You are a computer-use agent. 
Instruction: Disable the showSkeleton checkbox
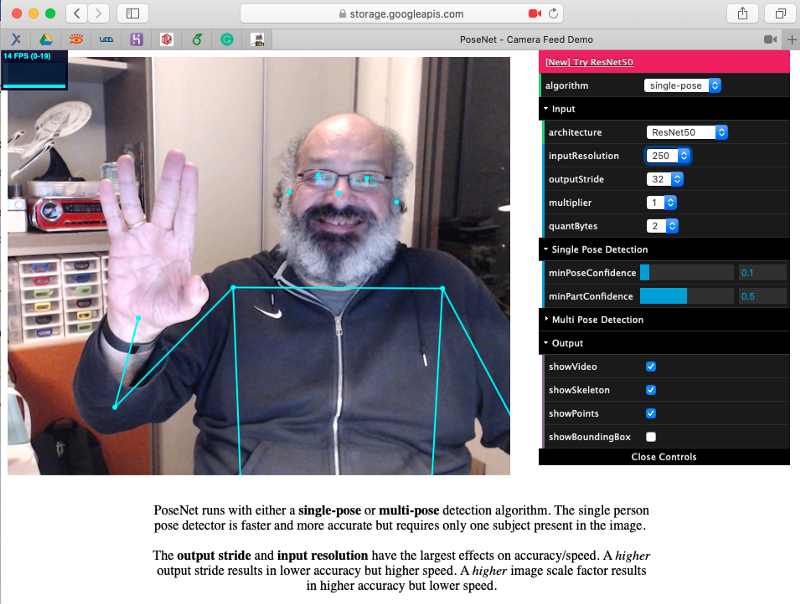(651, 390)
